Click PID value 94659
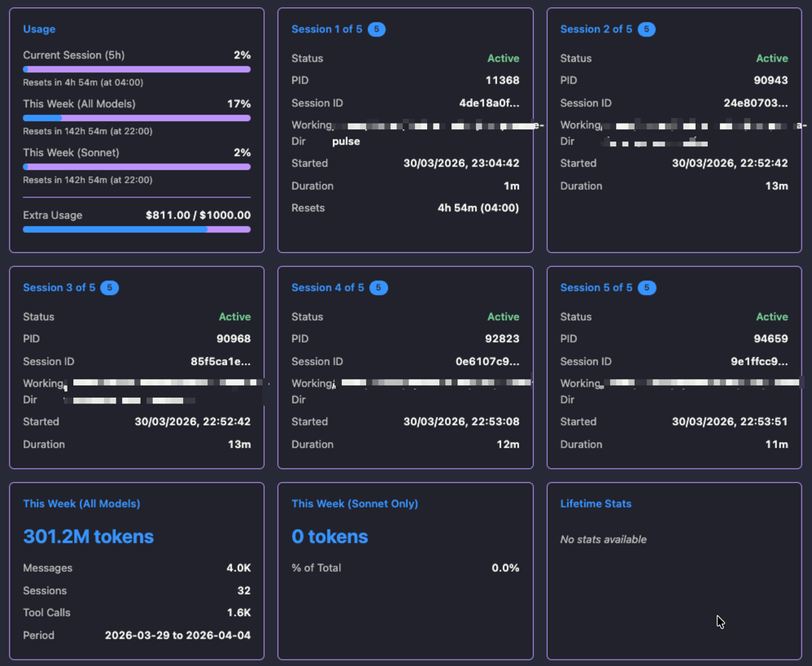 click(x=771, y=338)
